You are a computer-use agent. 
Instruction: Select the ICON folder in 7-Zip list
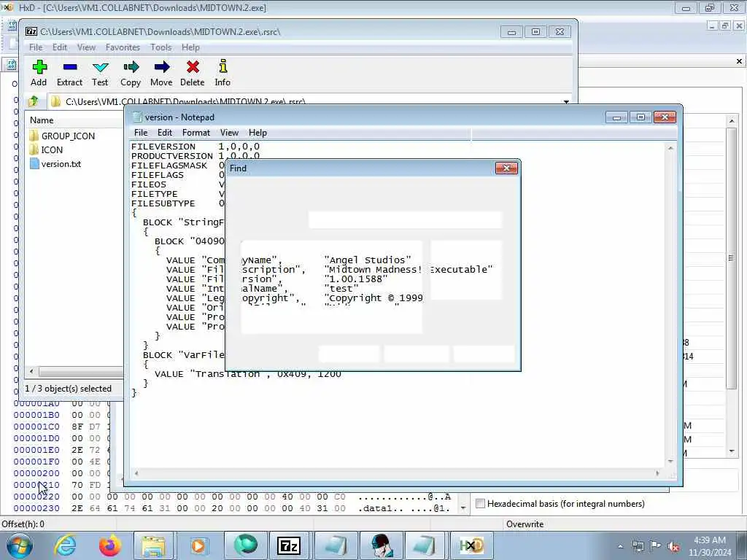pyautogui.click(x=46, y=150)
